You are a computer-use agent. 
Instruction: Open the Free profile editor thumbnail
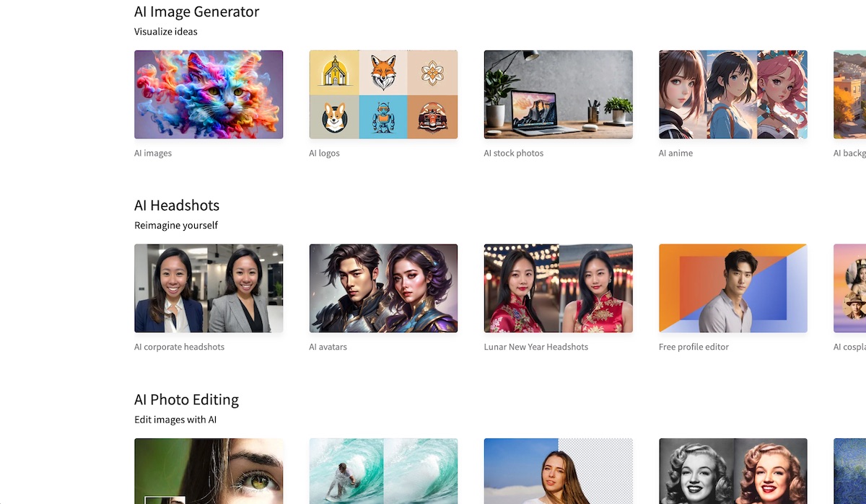[x=732, y=288]
